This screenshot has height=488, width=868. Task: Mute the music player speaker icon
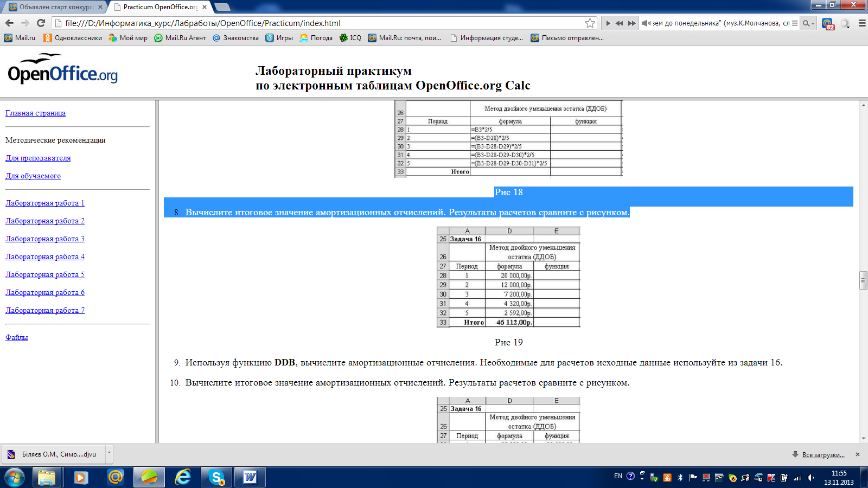pos(646,23)
